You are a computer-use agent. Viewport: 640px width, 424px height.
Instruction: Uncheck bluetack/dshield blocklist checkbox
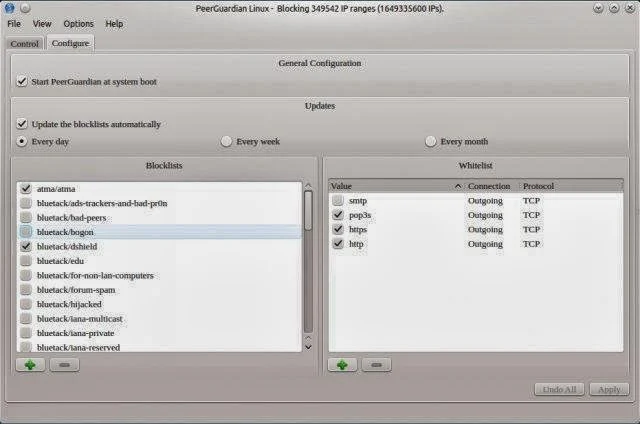pos(26,246)
